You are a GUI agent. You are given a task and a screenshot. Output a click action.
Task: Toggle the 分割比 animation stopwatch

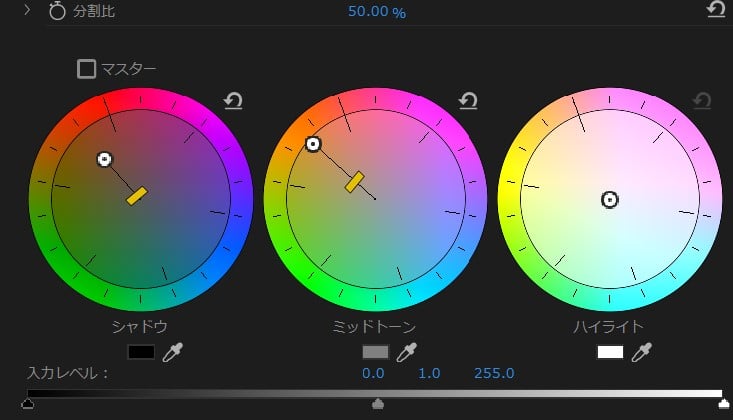(57, 11)
